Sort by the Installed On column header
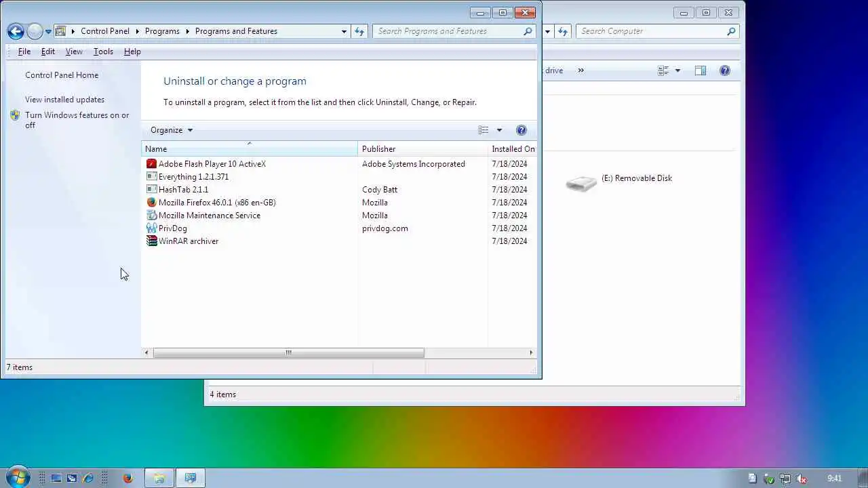This screenshot has height=488, width=868. 513,149
